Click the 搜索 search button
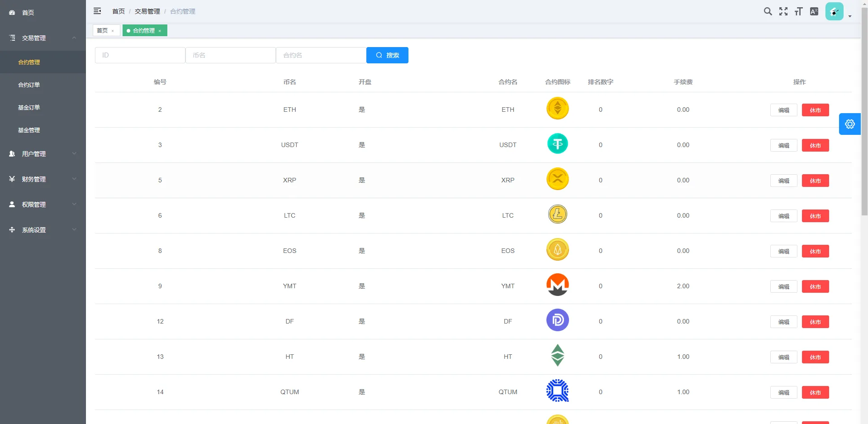The image size is (868, 424). click(387, 55)
